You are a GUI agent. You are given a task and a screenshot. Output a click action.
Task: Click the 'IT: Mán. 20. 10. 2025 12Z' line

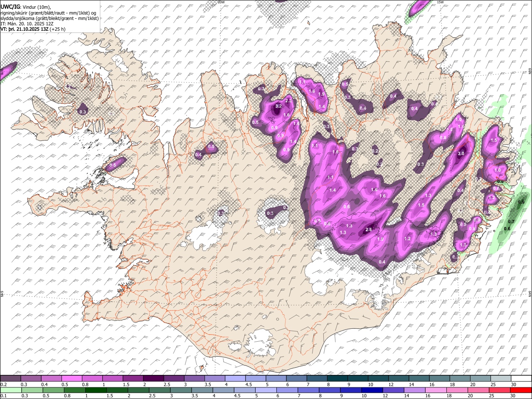[27, 24]
